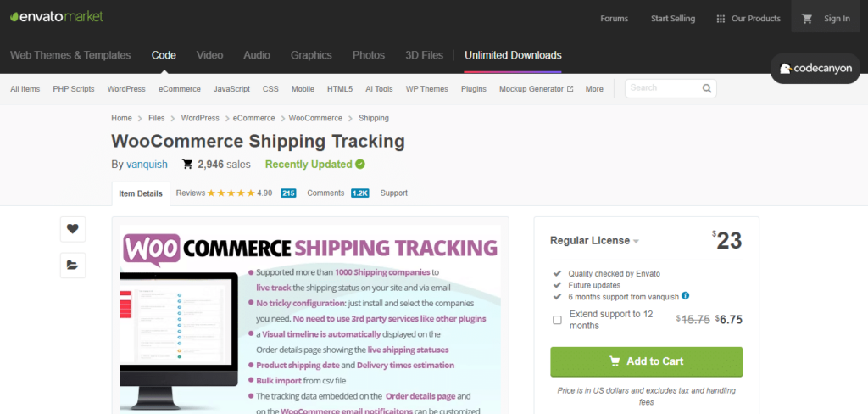Click the support info icon next to vanquish
The image size is (868, 414).
tap(685, 296)
